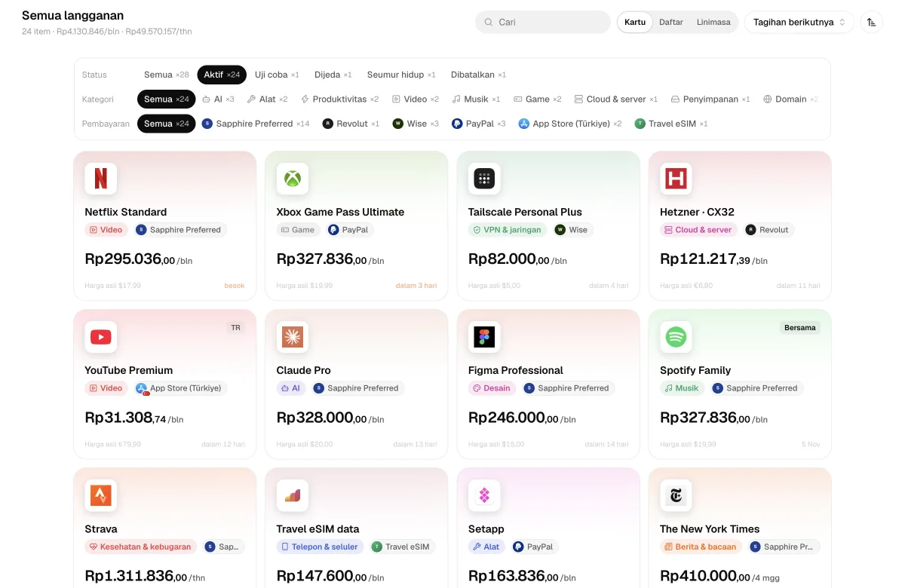Click the Video tag on Netflix Standard
905x588 pixels.
[106, 230]
